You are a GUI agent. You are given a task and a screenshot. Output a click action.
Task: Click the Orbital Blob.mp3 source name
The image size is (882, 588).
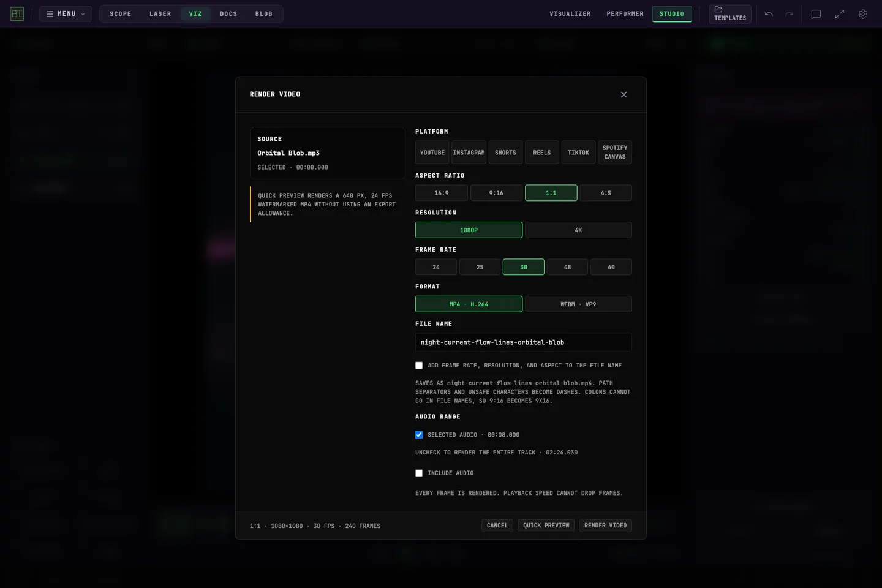(x=288, y=153)
